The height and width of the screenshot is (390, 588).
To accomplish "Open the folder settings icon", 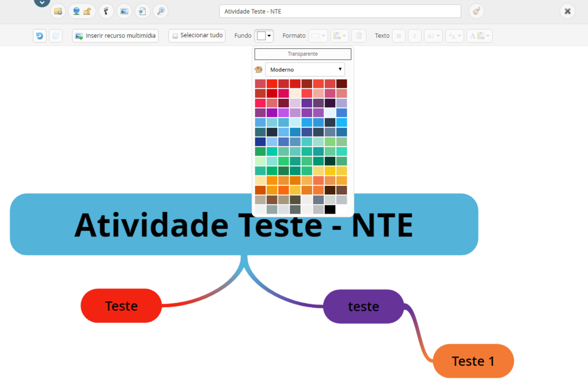I will click(x=58, y=11).
